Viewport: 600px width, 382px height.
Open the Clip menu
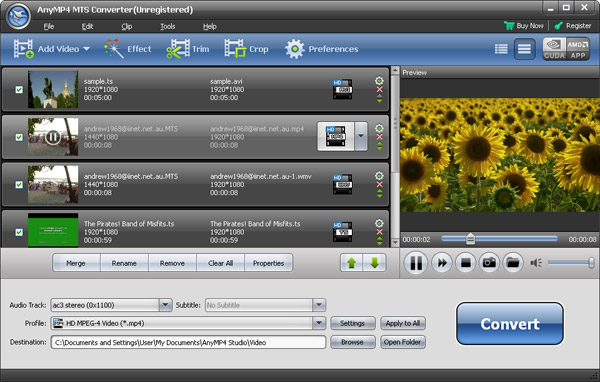pyautogui.click(x=127, y=26)
